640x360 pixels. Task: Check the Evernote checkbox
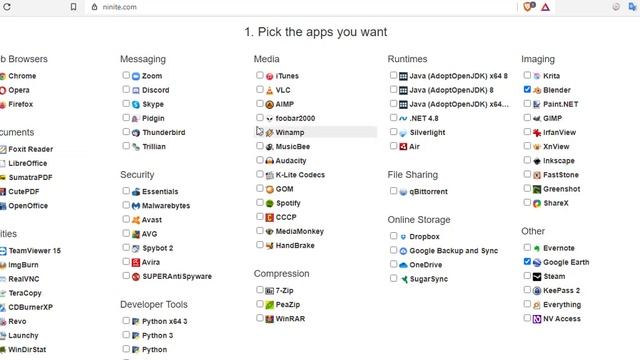click(527, 247)
